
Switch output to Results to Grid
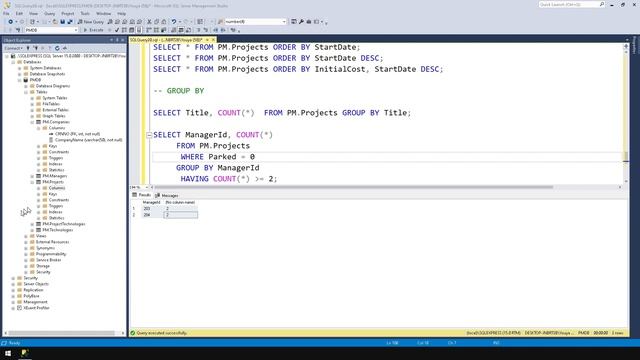click(181, 30)
